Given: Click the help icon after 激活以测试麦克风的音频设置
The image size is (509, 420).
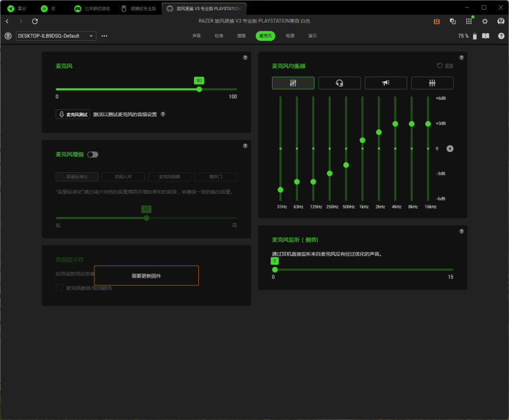Looking at the screenshot, I should (163, 114).
